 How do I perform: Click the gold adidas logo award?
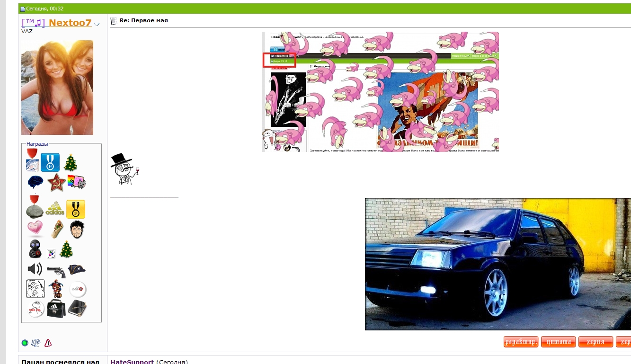tap(55, 209)
